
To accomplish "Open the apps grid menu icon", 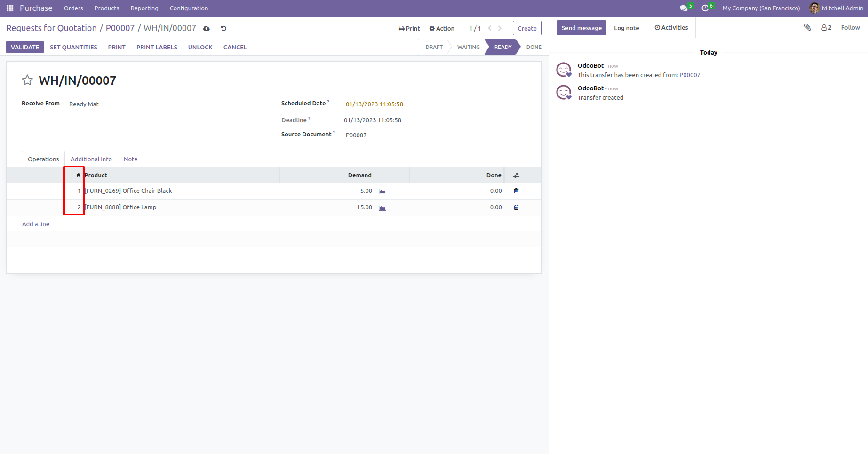I will click(10, 8).
